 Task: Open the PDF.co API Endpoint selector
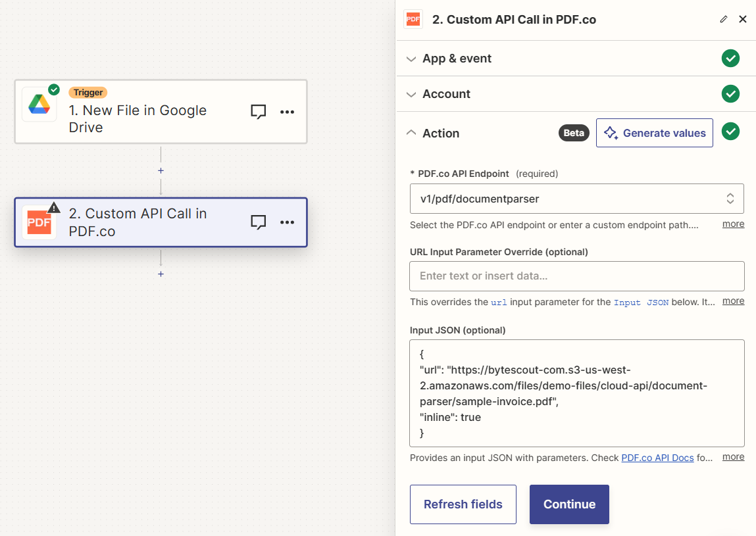point(576,198)
